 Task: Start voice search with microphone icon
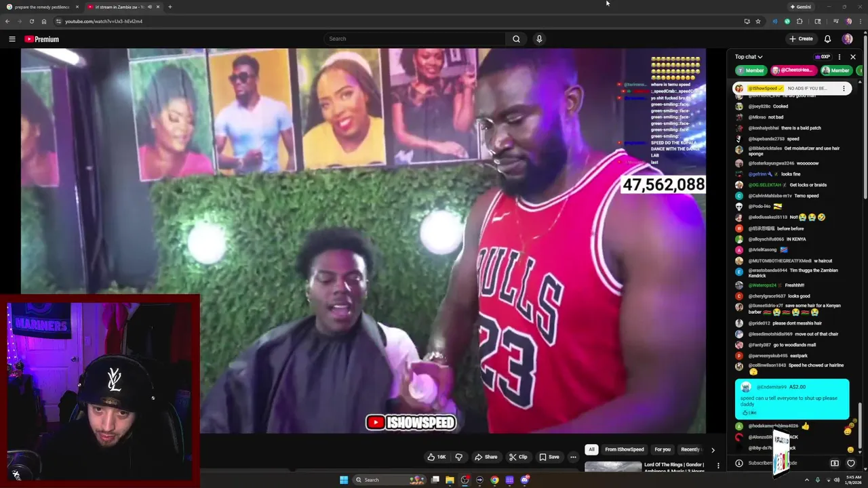point(539,39)
